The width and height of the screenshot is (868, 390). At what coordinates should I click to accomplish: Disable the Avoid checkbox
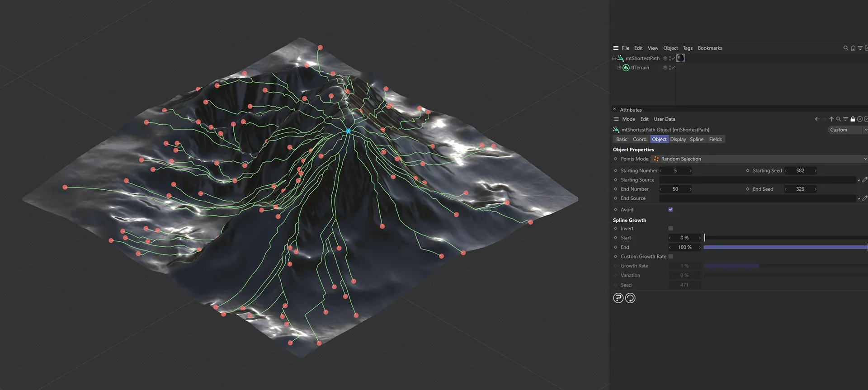coord(670,210)
